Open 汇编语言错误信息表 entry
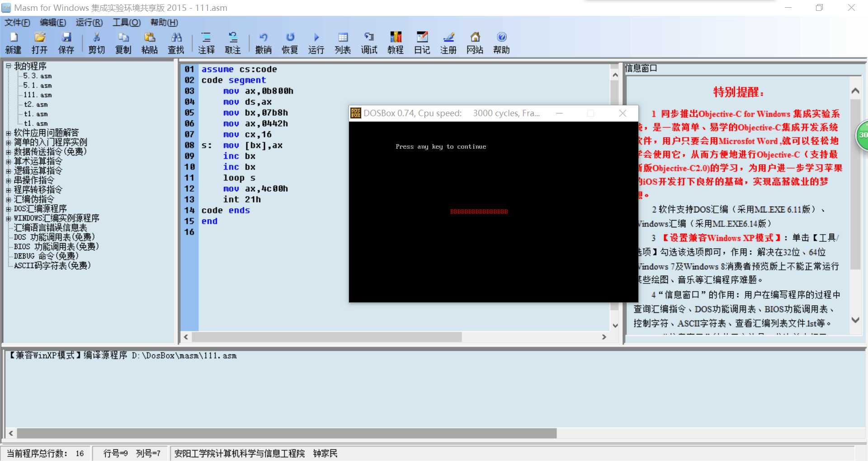This screenshot has width=868, height=461. [51, 228]
